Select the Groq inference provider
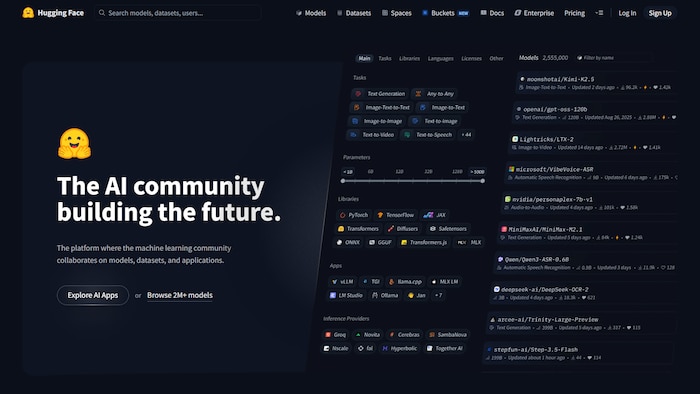This screenshot has height=394, width=700. 335,335
